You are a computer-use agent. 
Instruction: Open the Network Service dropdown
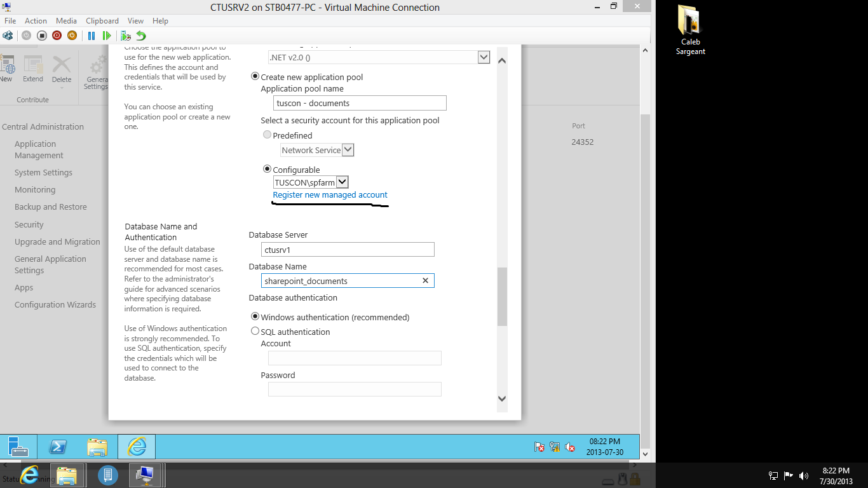(x=348, y=150)
